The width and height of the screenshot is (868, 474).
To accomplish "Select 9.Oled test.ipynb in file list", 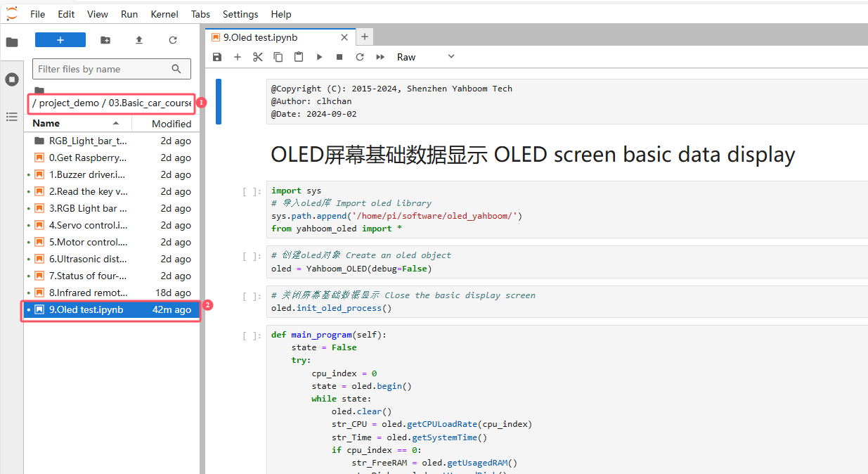I will click(x=112, y=309).
